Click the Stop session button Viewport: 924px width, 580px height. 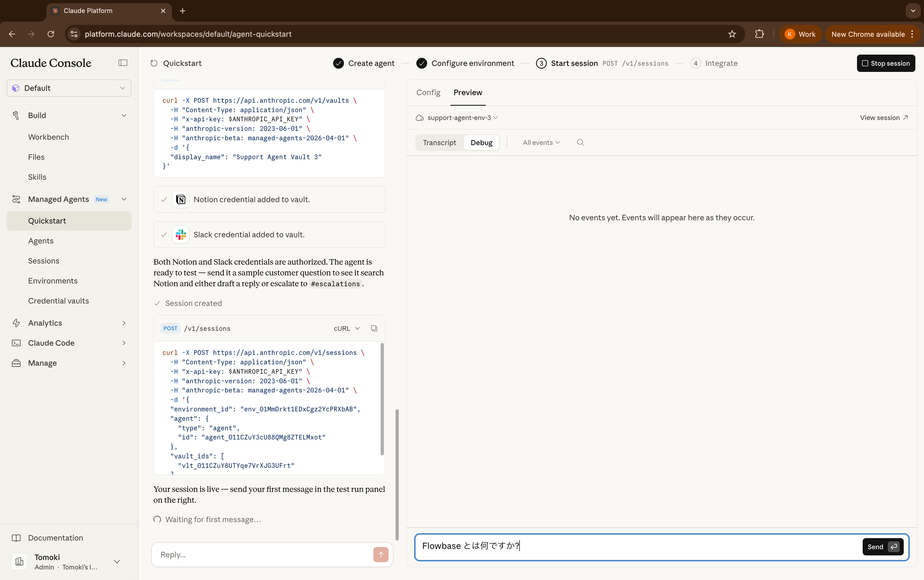coord(886,63)
